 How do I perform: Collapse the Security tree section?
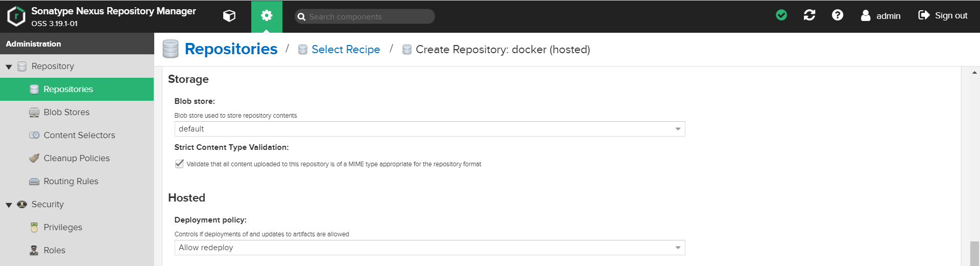tap(9, 205)
